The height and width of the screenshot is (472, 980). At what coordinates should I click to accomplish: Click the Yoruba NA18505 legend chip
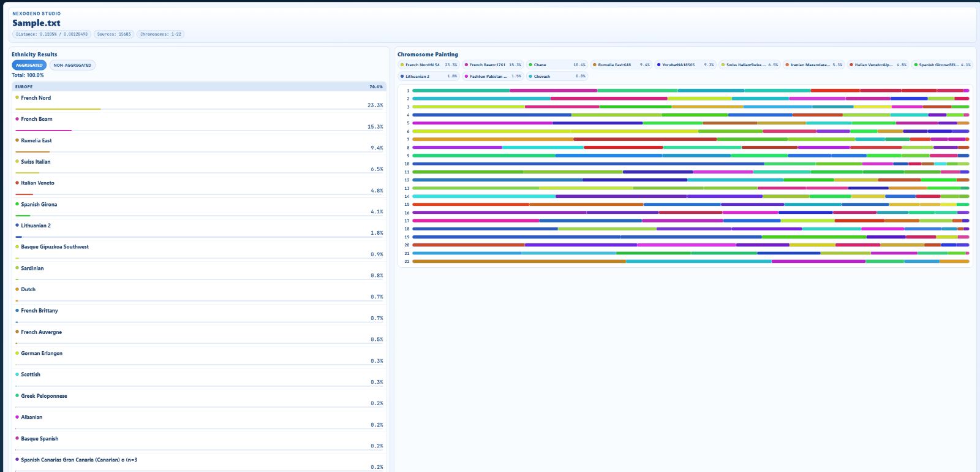[x=684, y=64]
